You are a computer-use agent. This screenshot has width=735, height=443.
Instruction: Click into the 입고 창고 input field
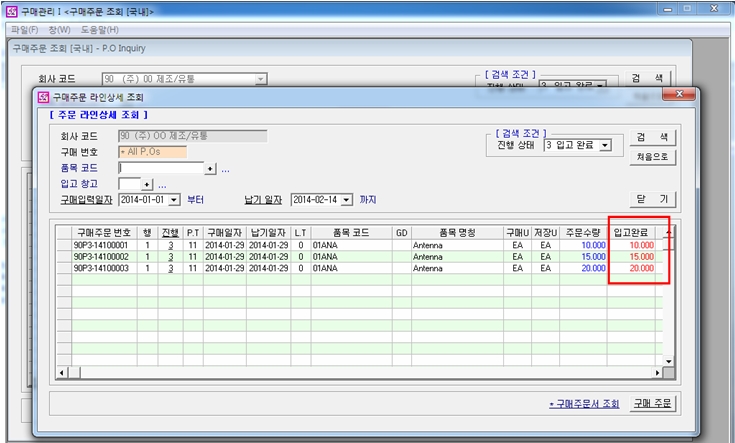(x=130, y=184)
